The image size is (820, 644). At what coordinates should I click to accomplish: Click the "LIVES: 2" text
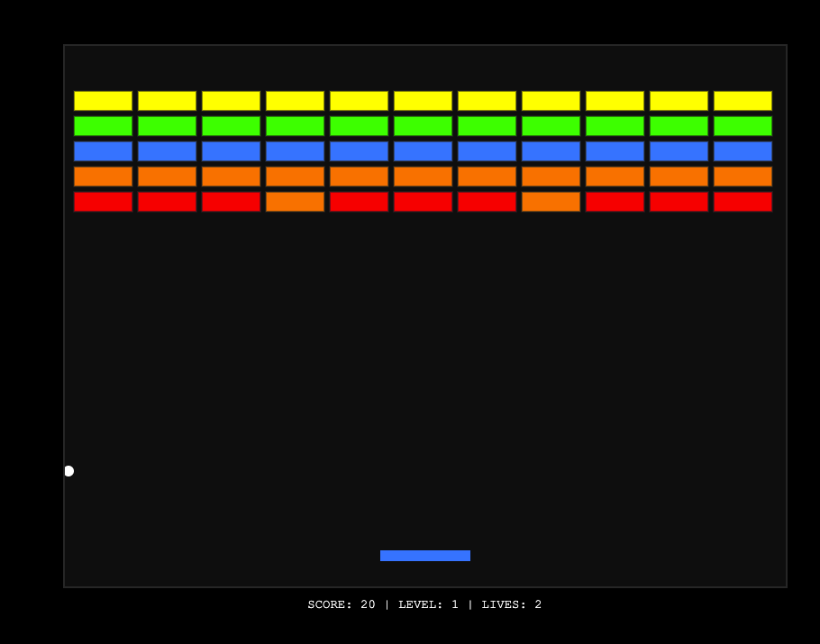pyautogui.click(x=512, y=604)
